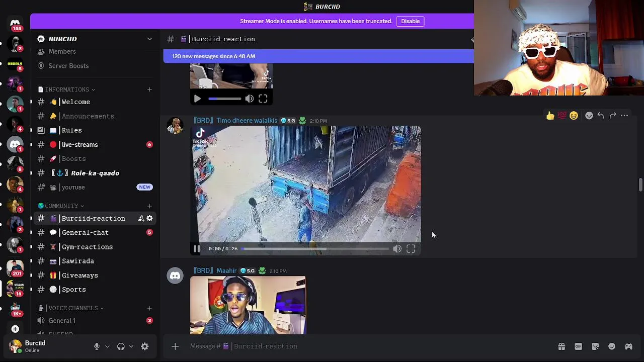
Task: Click message attachment plus button
Action: (x=175, y=346)
